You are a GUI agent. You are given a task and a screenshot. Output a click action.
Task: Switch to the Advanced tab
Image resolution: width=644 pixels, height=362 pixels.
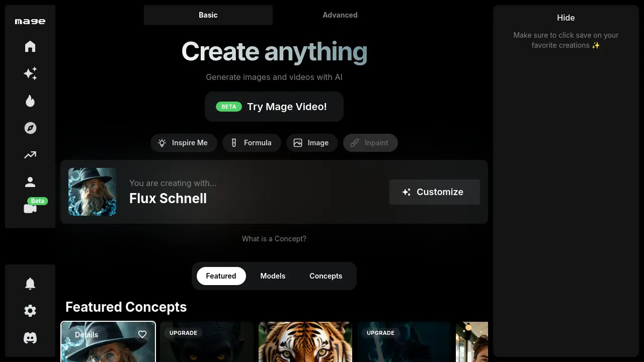click(340, 15)
